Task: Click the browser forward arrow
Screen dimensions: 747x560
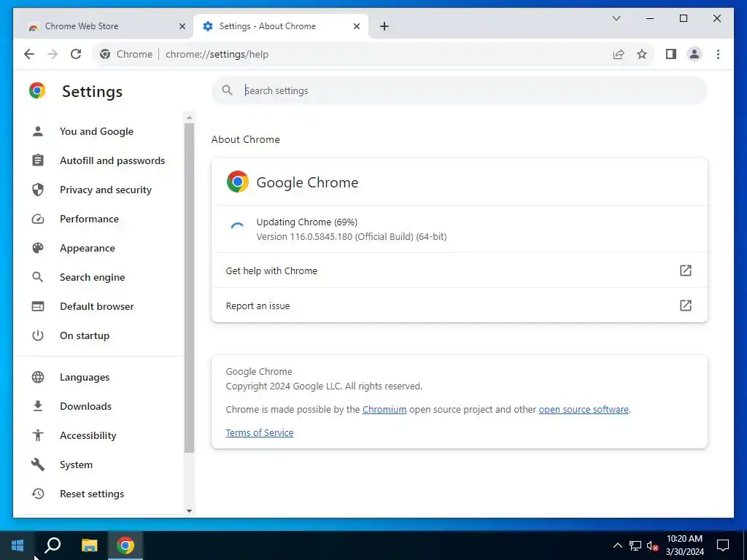Action: [x=53, y=54]
